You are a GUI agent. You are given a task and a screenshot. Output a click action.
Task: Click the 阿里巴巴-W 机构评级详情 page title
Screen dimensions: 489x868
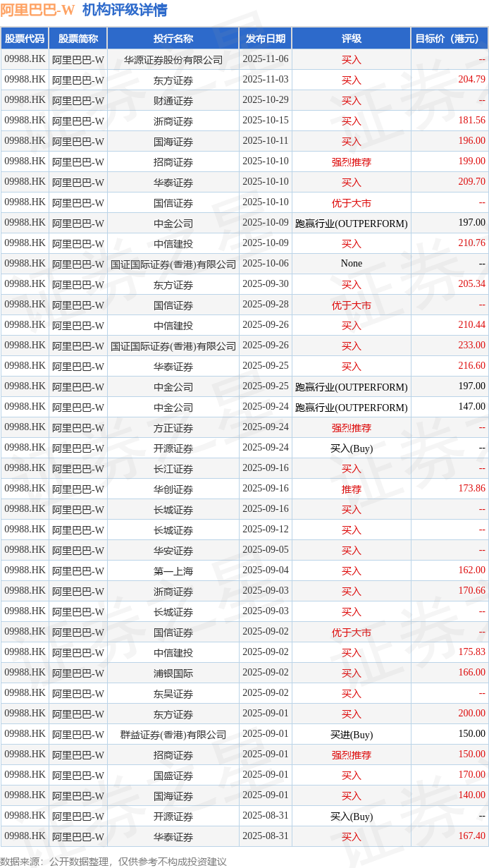point(84,10)
